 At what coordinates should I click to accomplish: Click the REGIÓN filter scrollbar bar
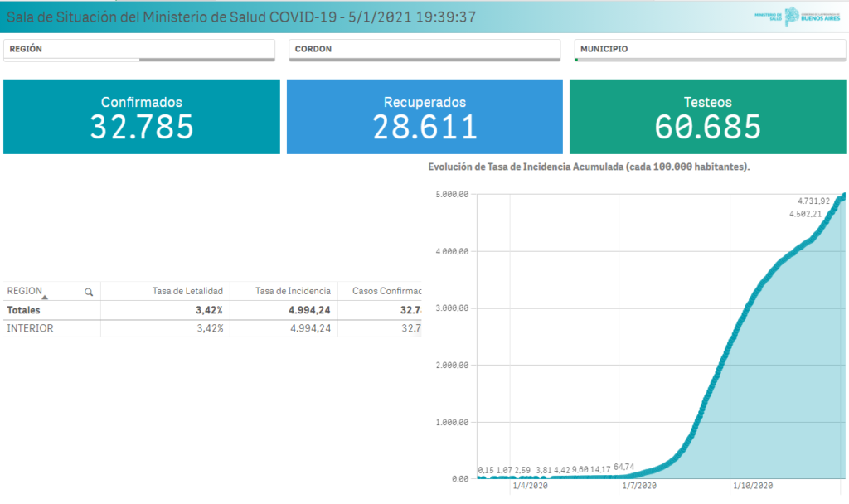206,60
